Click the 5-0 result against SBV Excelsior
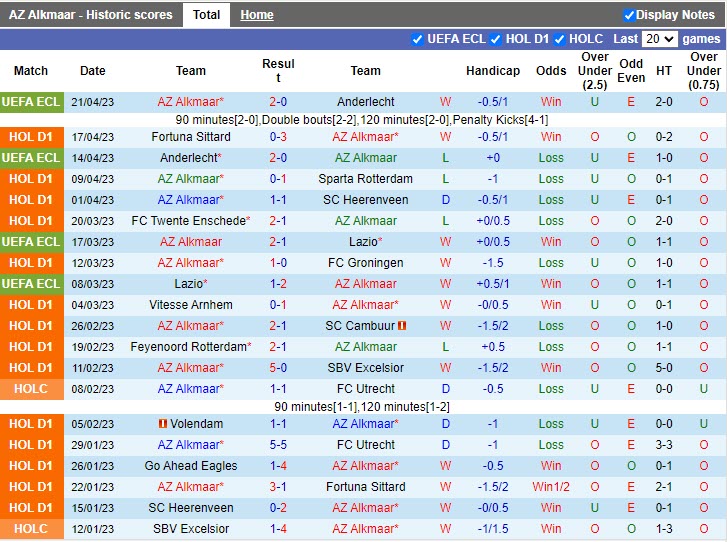This screenshot has height=542, width=727. pyautogui.click(x=278, y=368)
